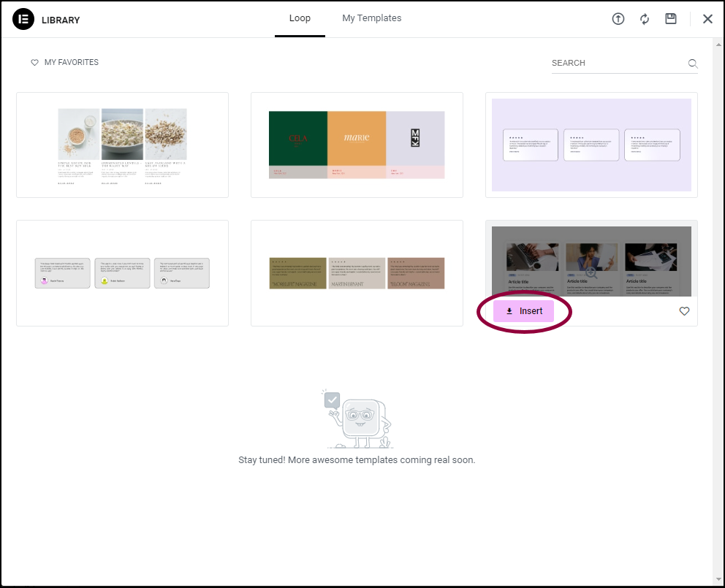725x588 pixels.
Task: Click the scrollbar down arrow
Action: coord(718,579)
